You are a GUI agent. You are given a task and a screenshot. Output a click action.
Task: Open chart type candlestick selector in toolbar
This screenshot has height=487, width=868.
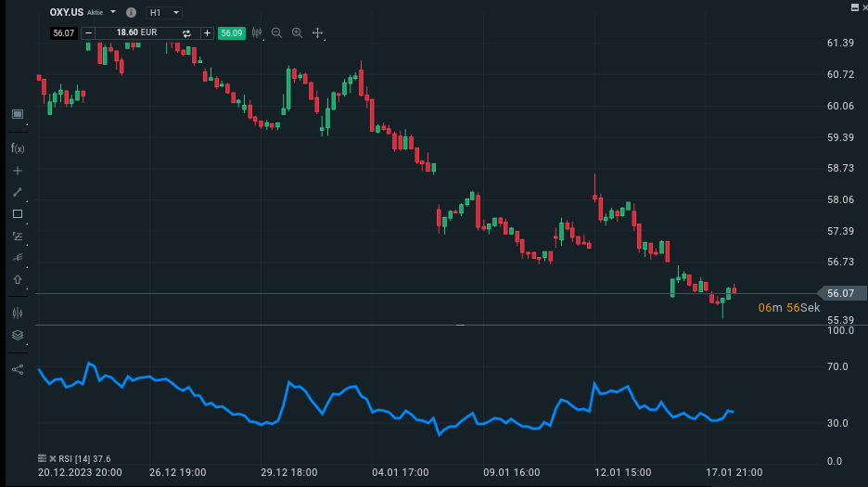coord(257,32)
